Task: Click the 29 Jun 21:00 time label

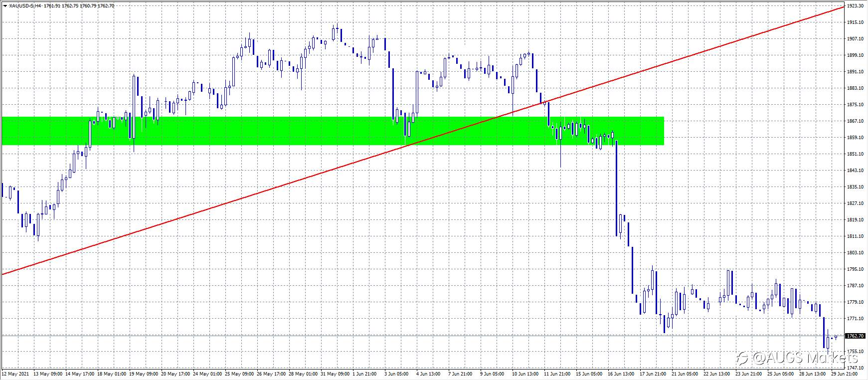Action: point(844,374)
